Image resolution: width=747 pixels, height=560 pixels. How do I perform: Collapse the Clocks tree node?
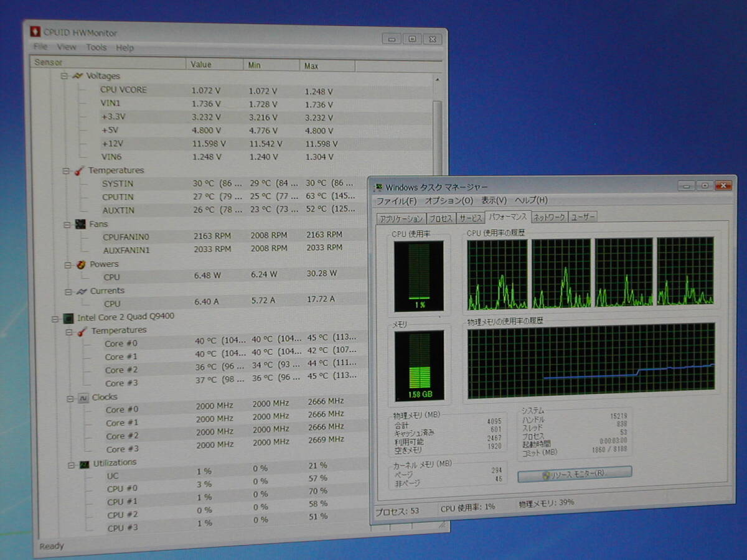click(x=70, y=398)
